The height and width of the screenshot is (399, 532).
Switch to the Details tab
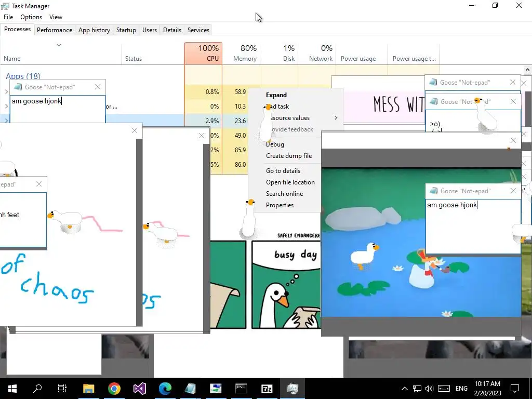coord(172,30)
